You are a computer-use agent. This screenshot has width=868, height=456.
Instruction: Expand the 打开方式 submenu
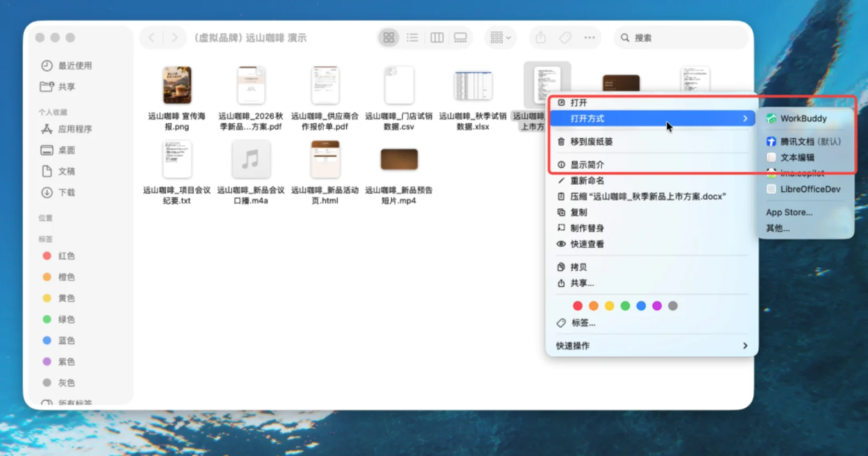coord(652,118)
